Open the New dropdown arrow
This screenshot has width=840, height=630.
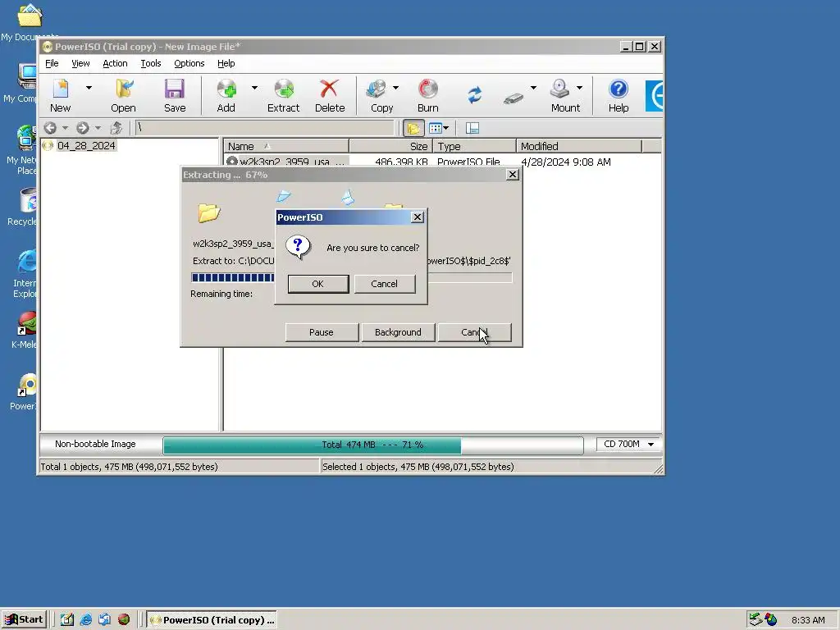click(x=89, y=87)
